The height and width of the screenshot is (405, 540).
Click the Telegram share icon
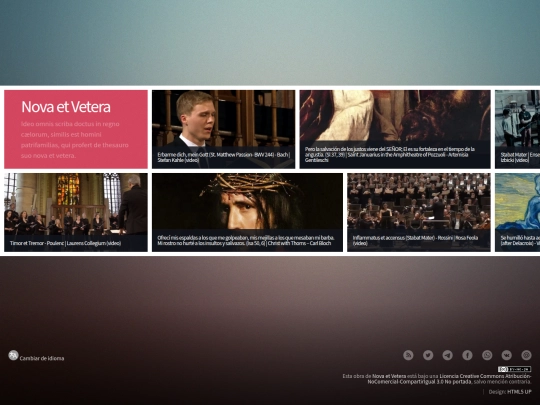[448, 355]
